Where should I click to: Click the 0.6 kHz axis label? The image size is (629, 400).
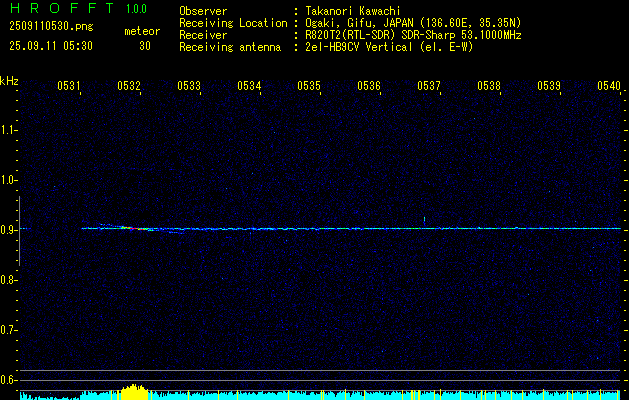8,380
